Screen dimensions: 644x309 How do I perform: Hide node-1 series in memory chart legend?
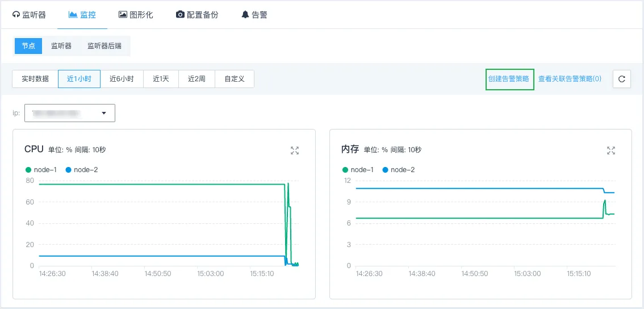358,170
